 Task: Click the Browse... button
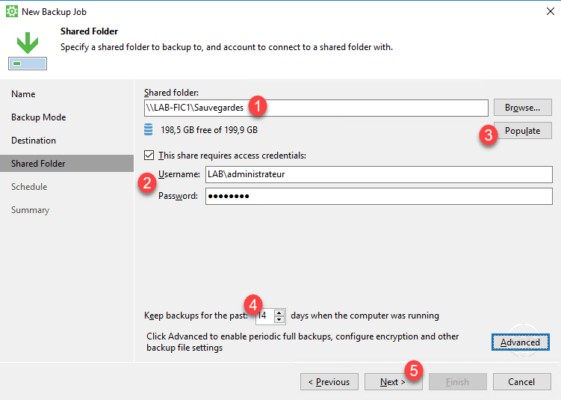[x=522, y=108]
